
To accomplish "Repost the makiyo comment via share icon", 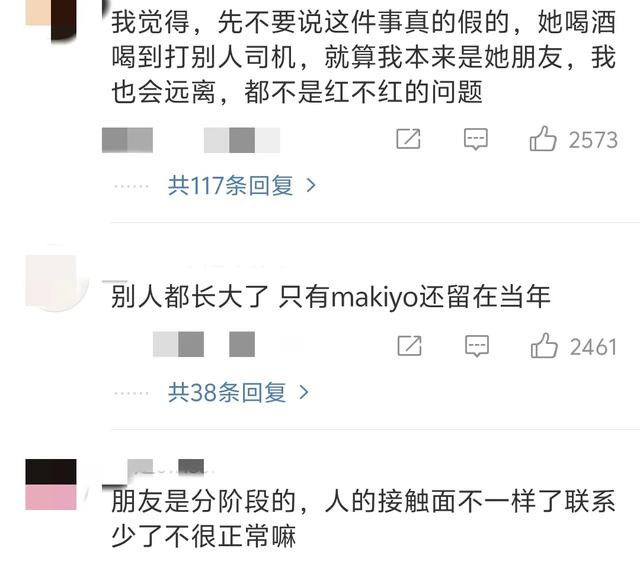I will 409,346.
